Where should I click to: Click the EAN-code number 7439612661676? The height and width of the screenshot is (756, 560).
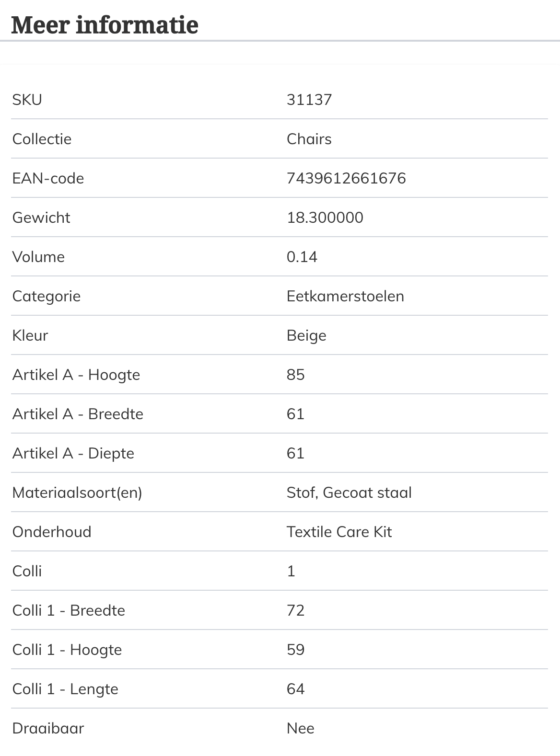(346, 178)
